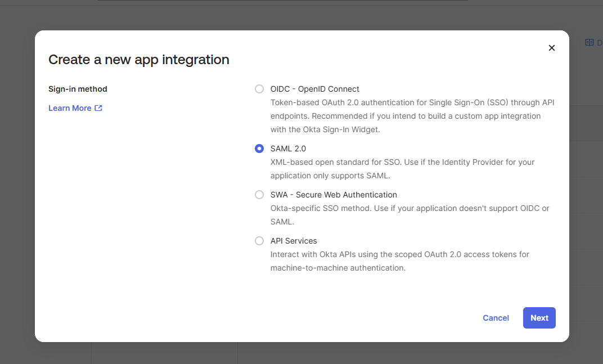The image size is (603, 364).
Task: Proceed with the Next button
Action: [x=539, y=318]
